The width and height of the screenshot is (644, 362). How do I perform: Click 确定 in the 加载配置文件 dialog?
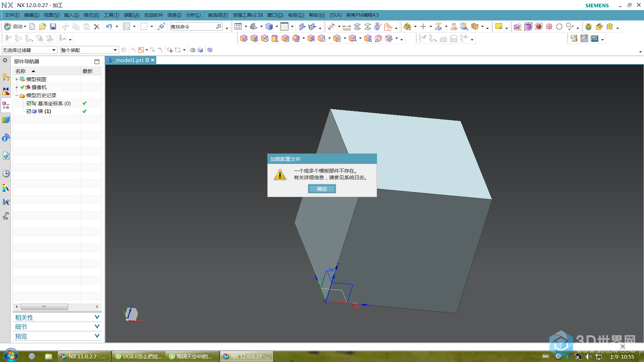pyautogui.click(x=322, y=189)
